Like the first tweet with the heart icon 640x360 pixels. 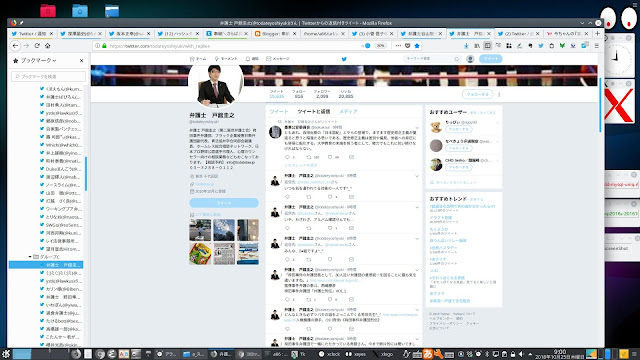click(x=330, y=157)
